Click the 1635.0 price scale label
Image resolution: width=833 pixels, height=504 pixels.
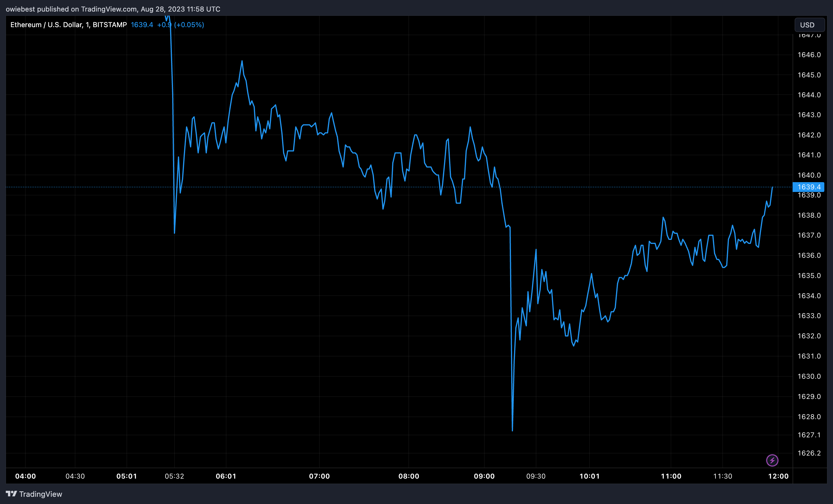pos(809,276)
